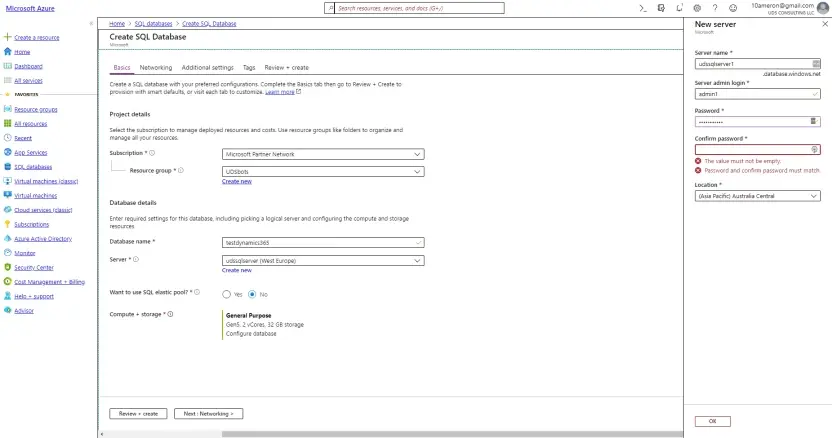Open help question mark icon
832x438 pixels.
(x=715, y=8)
